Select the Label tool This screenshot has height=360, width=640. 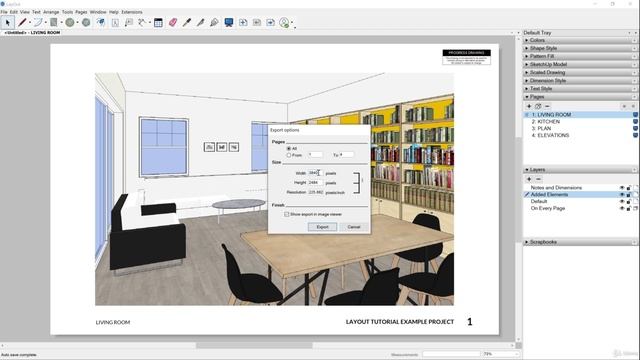point(129,22)
